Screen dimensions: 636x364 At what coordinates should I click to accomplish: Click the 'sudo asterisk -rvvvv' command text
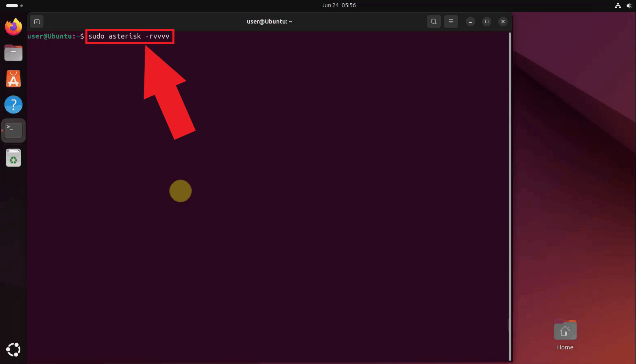click(x=129, y=36)
